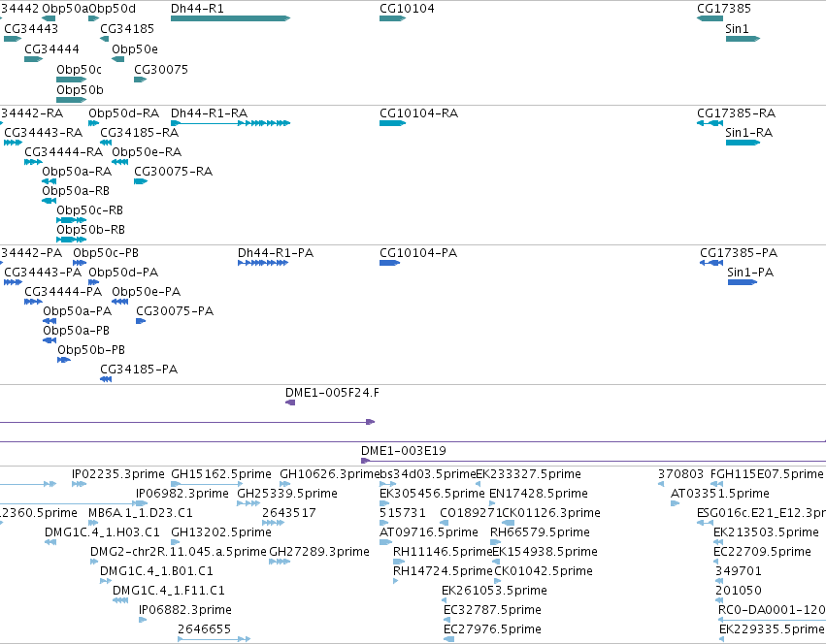The height and width of the screenshot is (644, 826).
Task: Select the Dh44-R1-PA protein feature
Action: click(263, 263)
